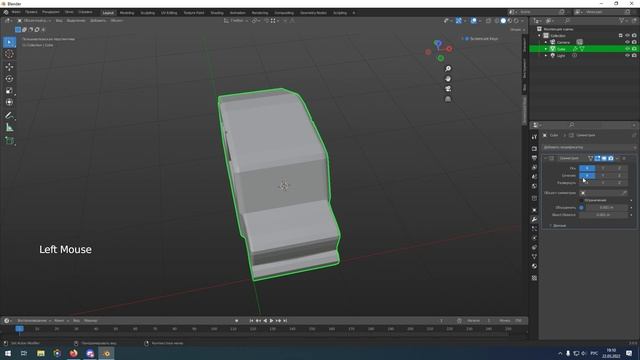The height and width of the screenshot is (360, 640).
Task: Expand the Light item in outliner
Action: pos(546,56)
